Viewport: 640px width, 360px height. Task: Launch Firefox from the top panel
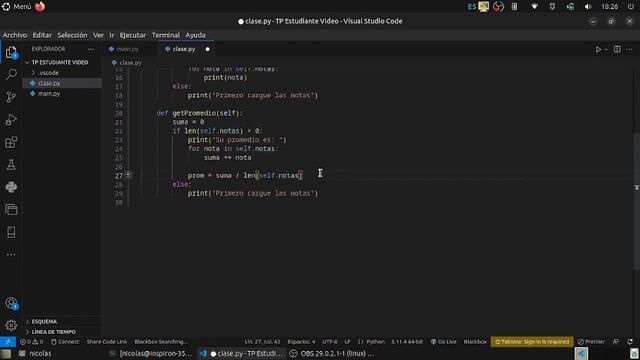40,7
